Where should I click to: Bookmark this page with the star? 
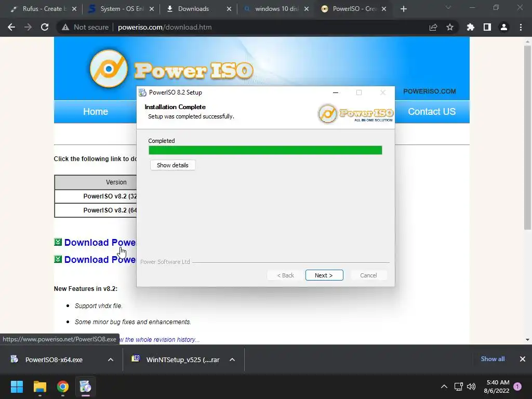(x=450, y=27)
